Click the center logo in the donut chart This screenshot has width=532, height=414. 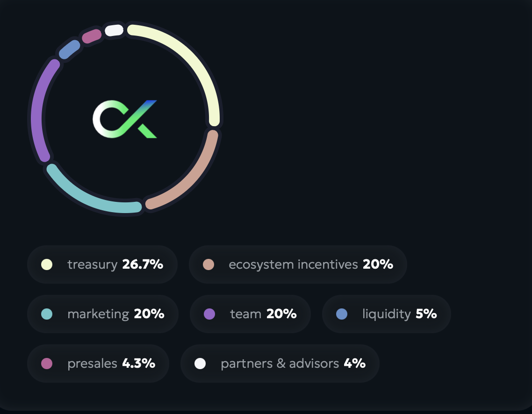125,119
